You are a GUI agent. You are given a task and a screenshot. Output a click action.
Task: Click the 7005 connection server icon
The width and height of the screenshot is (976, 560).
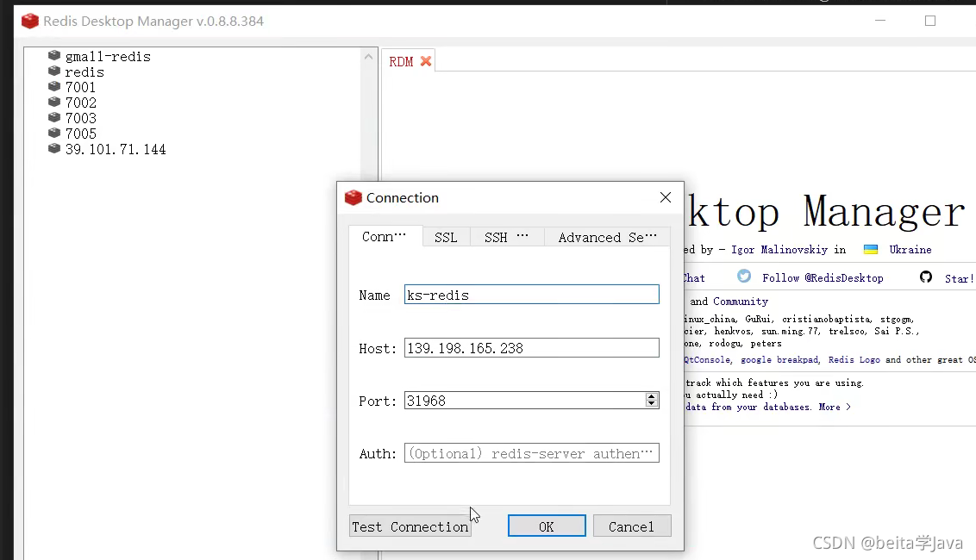point(54,133)
